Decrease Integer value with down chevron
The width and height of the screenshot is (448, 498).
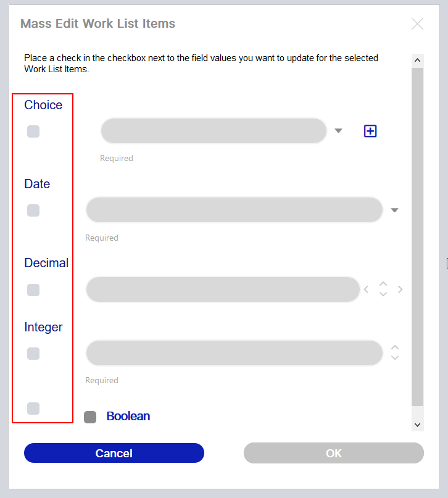395,358
